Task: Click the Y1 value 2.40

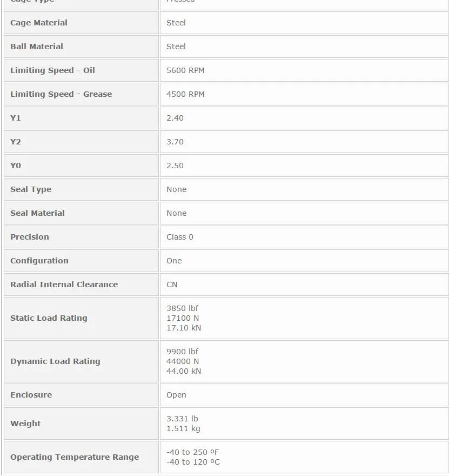Action: pyautogui.click(x=175, y=118)
